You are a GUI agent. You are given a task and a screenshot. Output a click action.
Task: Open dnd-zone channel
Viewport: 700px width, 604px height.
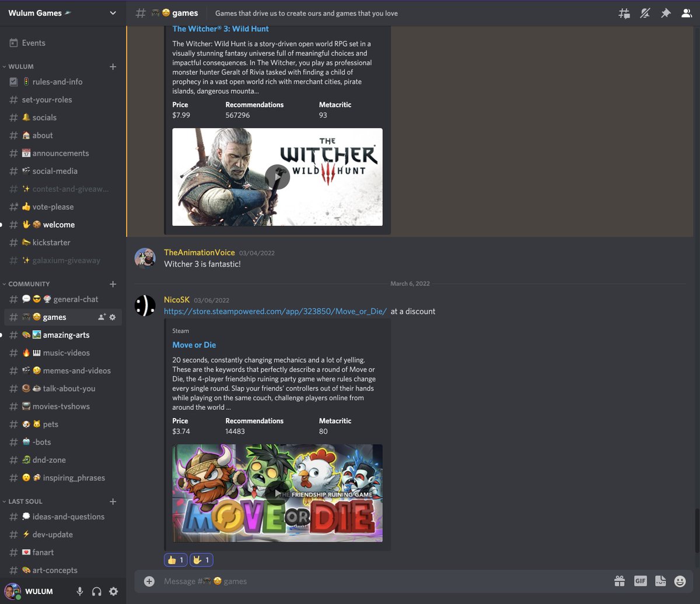click(x=63, y=460)
